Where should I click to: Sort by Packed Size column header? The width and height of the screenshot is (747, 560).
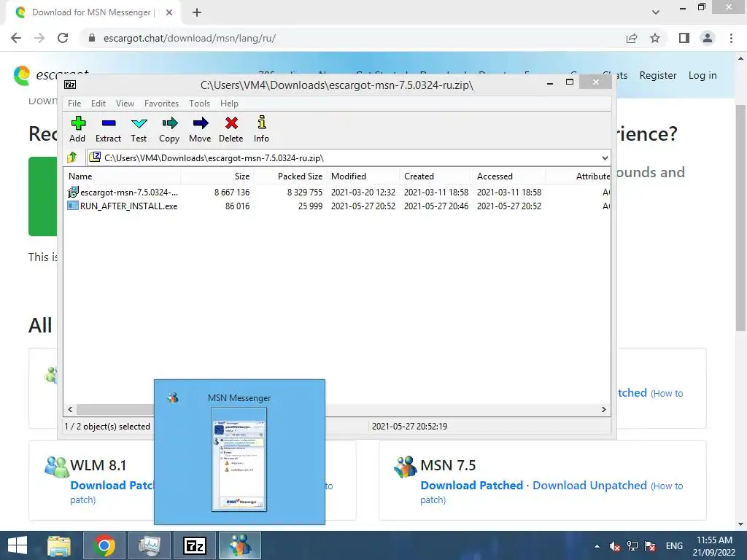(x=290, y=176)
